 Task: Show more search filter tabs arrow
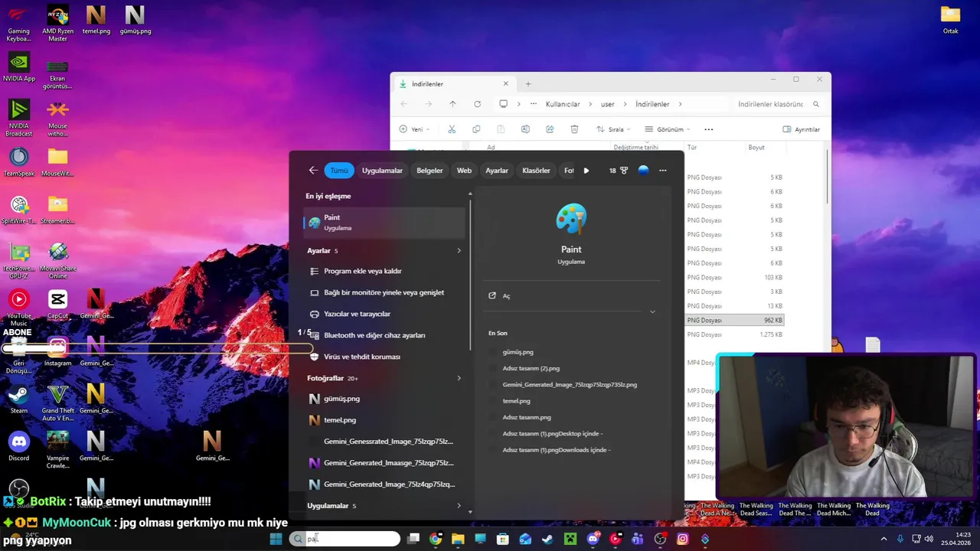click(x=586, y=171)
